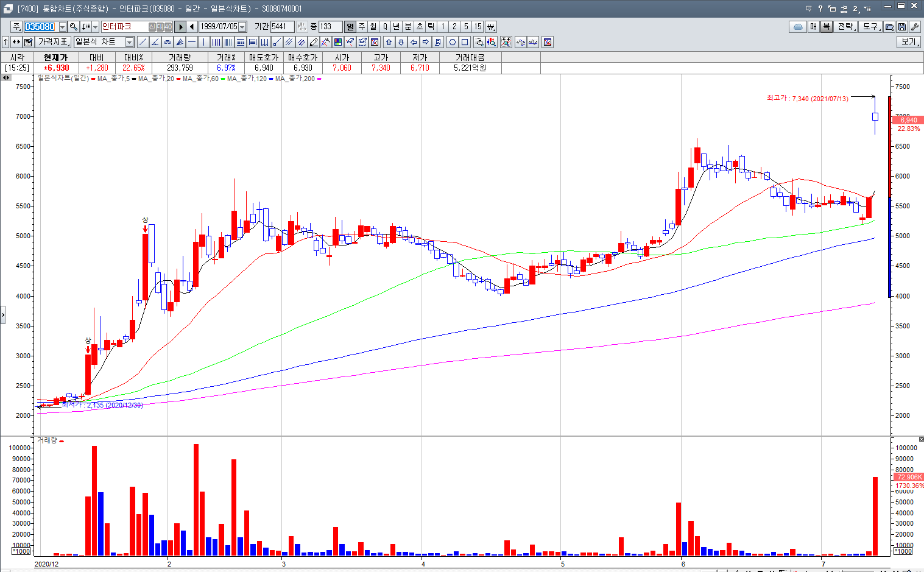Click the help question mark icon
Viewport: 924px width, 572px height.
pos(820,9)
